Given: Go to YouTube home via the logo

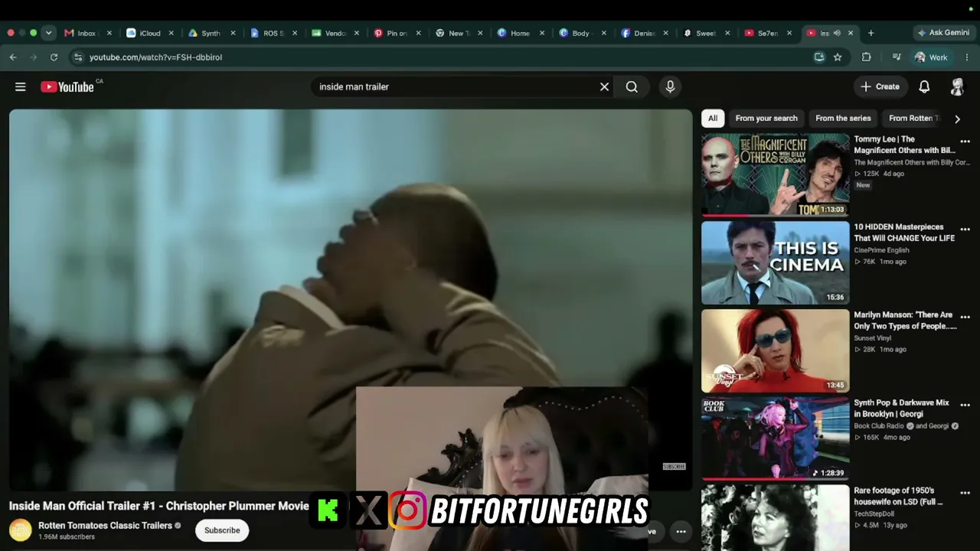Looking at the screenshot, I should (x=67, y=87).
